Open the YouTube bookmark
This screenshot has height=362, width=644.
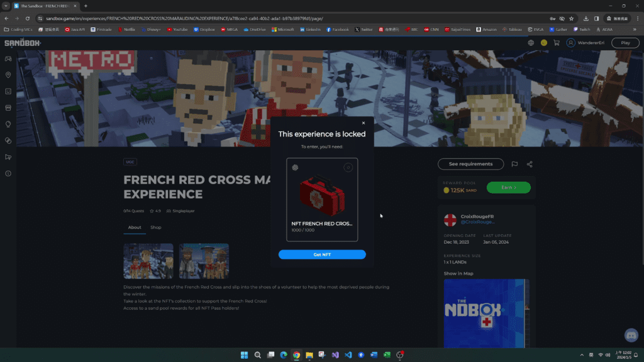tap(177, 30)
